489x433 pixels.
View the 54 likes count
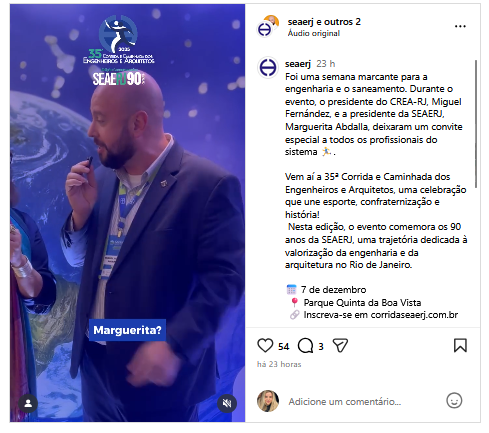coord(283,347)
